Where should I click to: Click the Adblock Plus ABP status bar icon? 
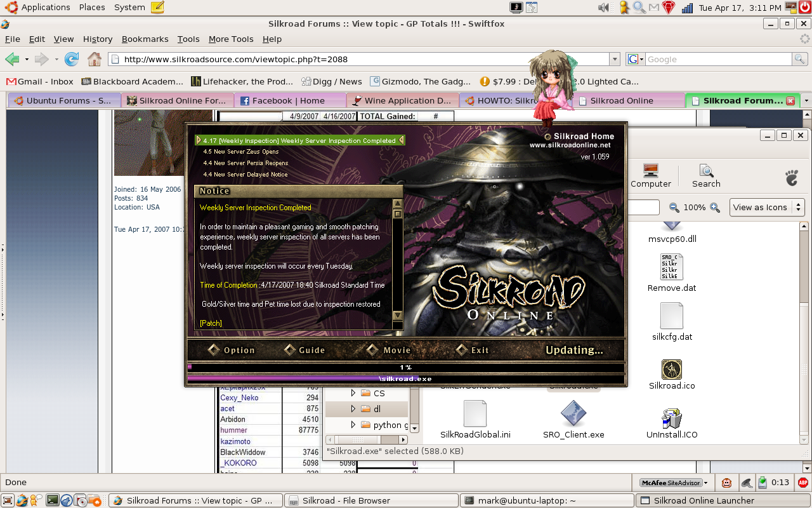pos(803,483)
